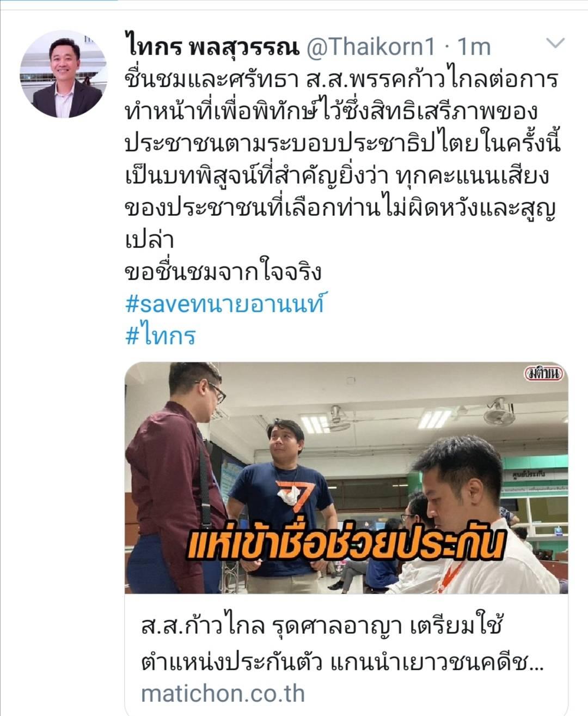Open the article headline ส.ส.ก้าวไกล รุดศาลอาญา
This screenshot has width=588, height=716.
tap(321, 627)
